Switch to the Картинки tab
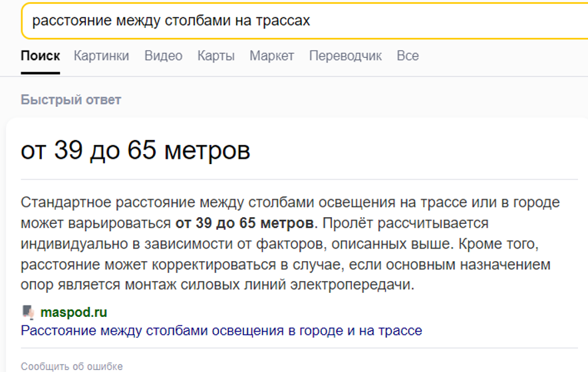 coord(101,56)
